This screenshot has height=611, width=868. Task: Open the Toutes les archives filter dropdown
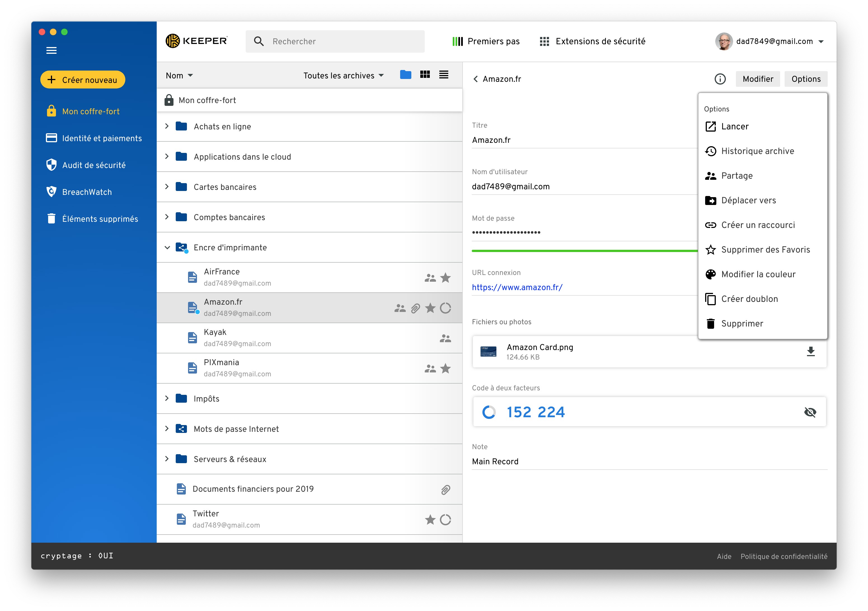coord(343,76)
